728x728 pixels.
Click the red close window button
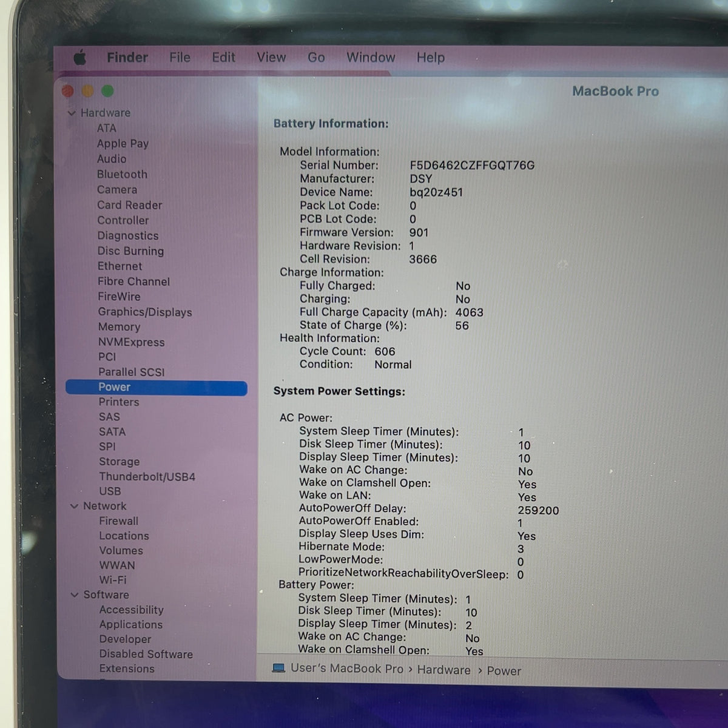[68, 91]
